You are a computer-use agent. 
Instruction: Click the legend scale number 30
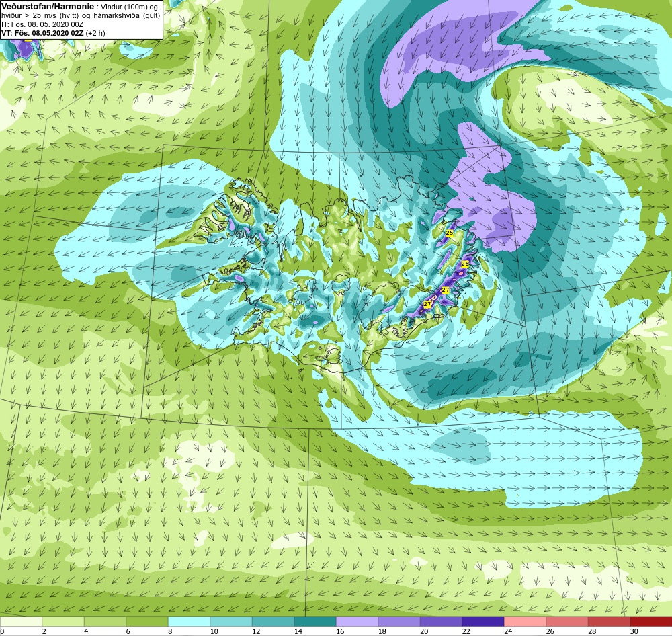click(634, 631)
